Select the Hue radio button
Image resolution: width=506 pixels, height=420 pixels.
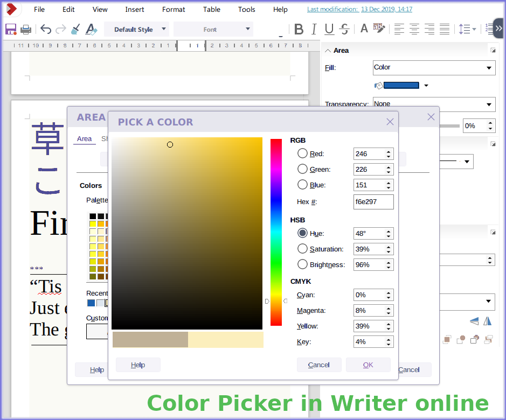tap(302, 233)
